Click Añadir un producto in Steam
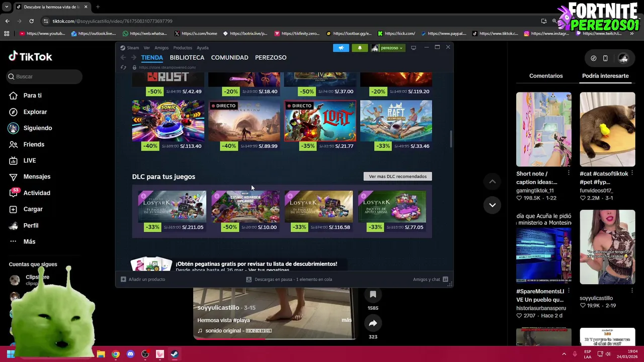 click(x=143, y=280)
